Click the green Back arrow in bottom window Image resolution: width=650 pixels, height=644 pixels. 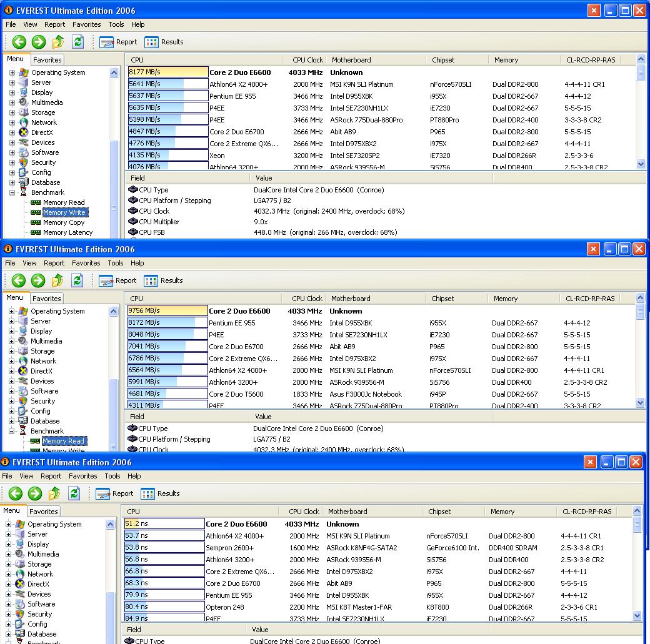point(16,493)
